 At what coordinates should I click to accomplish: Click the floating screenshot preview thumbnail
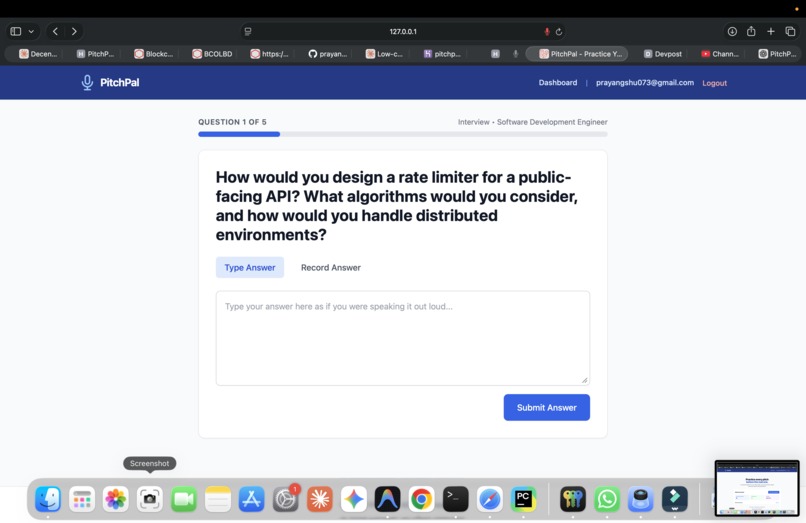[757, 488]
